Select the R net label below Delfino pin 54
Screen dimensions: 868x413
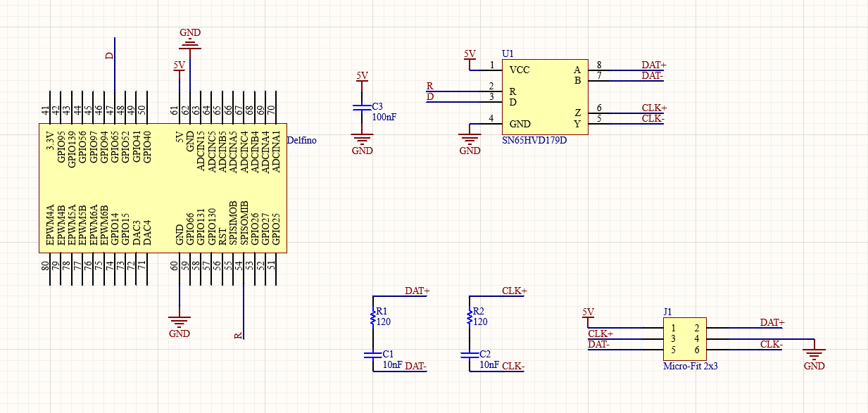(238, 335)
